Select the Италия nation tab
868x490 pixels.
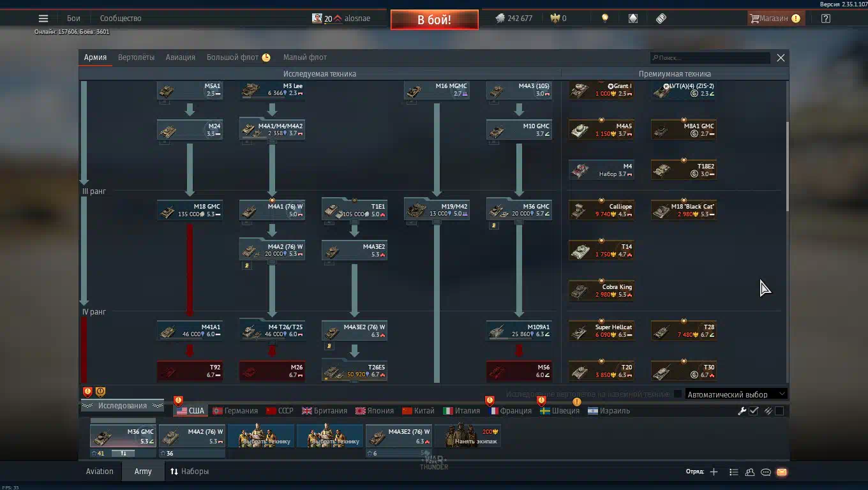(x=461, y=411)
